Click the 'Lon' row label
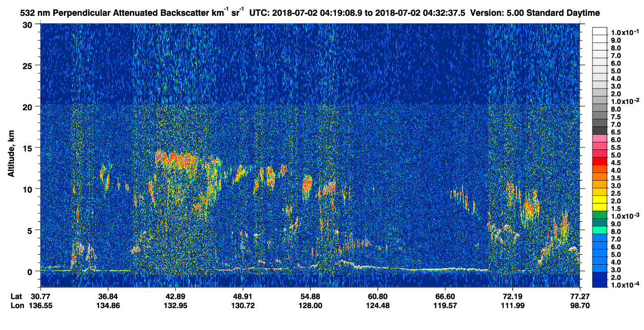This screenshot has width=644, height=330. (x=17, y=305)
